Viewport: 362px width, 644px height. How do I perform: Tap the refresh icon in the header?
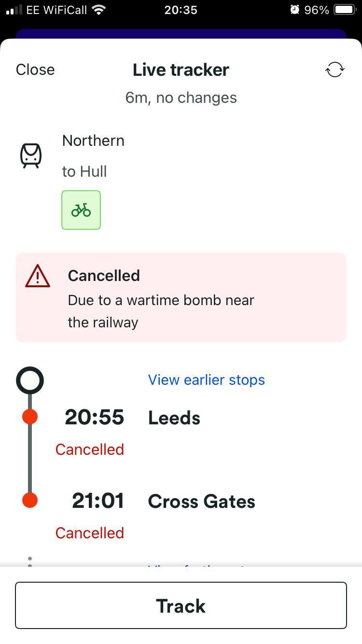pyautogui.click(x=334, y=70)
